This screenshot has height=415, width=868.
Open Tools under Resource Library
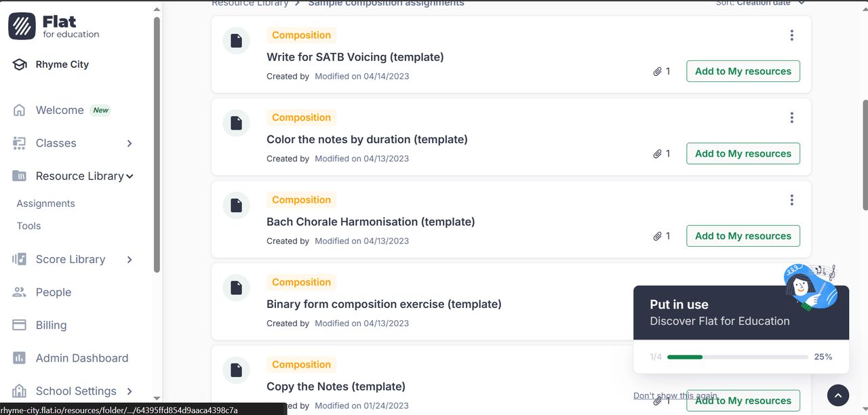pyautogui.click(x=29, y=226)
